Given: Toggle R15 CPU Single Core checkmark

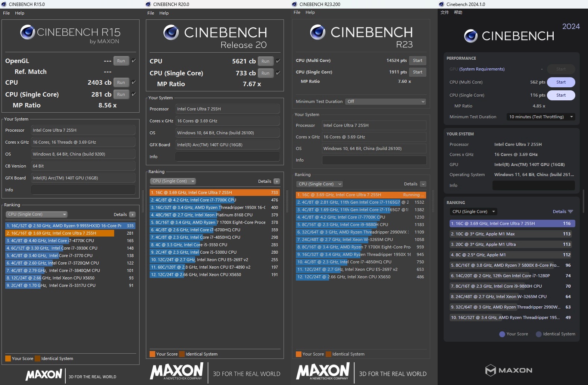Looking at the screenshot, I should click(134, 94).
